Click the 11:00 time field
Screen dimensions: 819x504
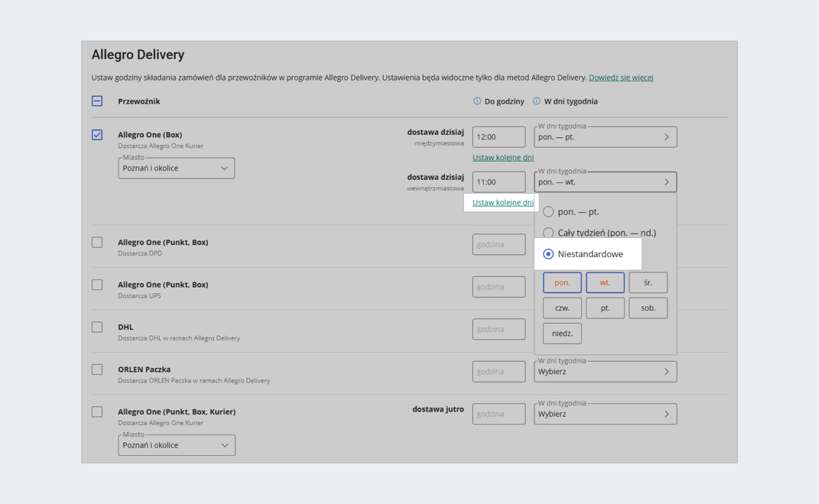[499, 182]
